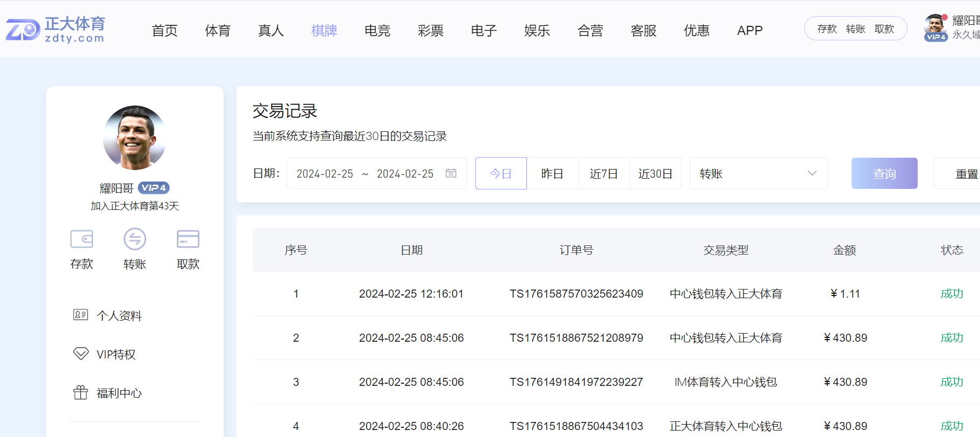This screenshot has height=437, width=980.
Task: Expand the 转账 transaction type dropdown
Action: [759, 173]
